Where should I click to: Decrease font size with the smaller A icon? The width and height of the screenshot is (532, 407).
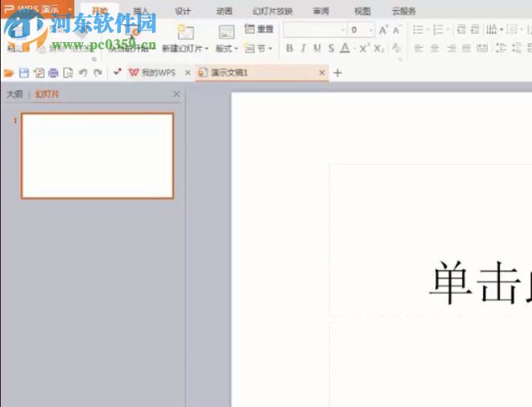pos(396,30)
